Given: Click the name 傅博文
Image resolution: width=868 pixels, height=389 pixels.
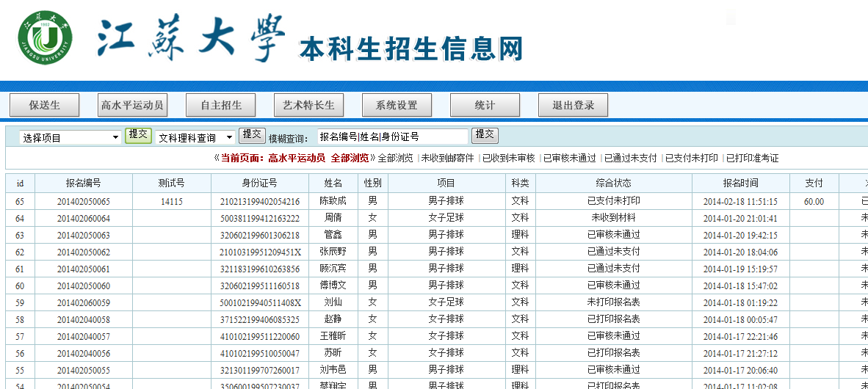Looking at the screenshot, I should point(333,286).
